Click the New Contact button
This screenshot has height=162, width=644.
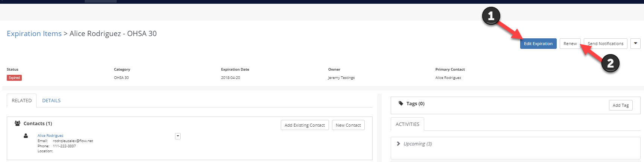(348, 125)
